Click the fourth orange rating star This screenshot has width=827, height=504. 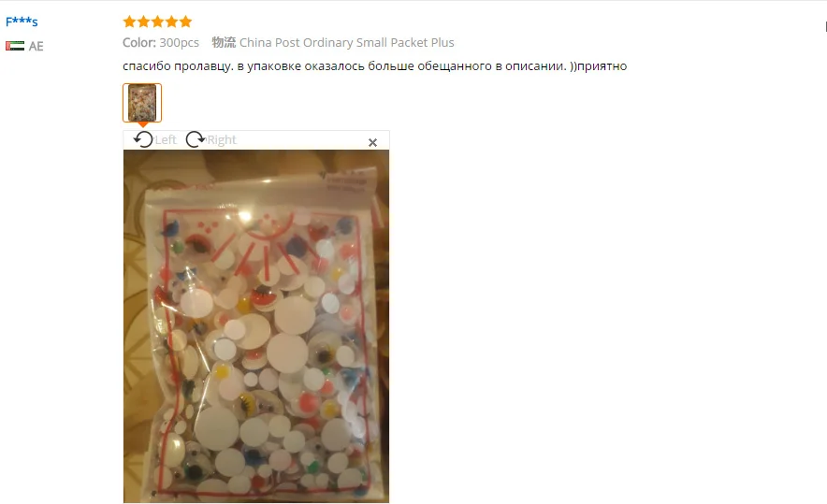171,22
